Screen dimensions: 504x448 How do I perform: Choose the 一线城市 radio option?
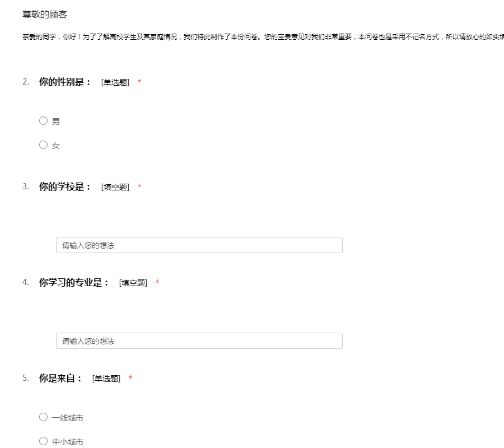tap(44, 417)
